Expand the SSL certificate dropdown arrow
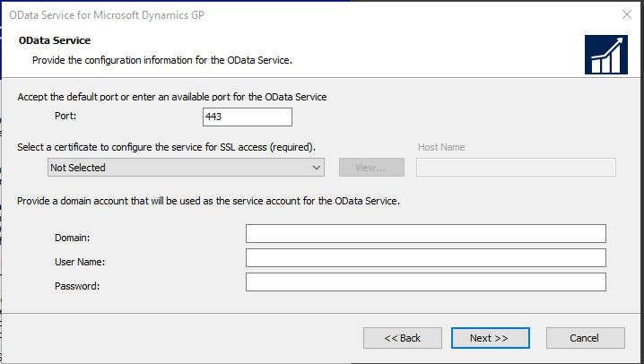Image resolution: width=644 pixels, height=364 pixels. point(317,168)
